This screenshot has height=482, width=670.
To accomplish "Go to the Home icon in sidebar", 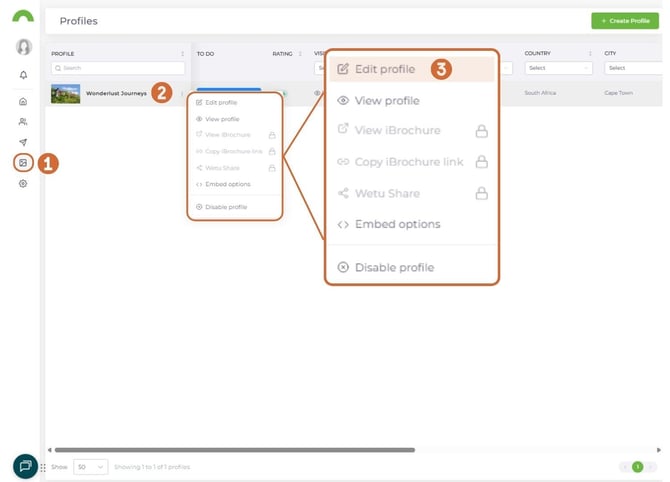I will point(23,101).
